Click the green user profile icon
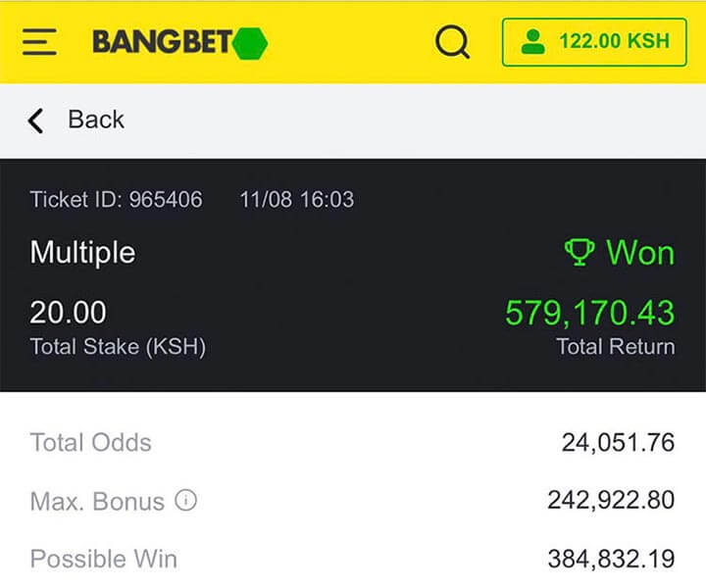Viewport: 706px width, 588px height. pos(532,41)
